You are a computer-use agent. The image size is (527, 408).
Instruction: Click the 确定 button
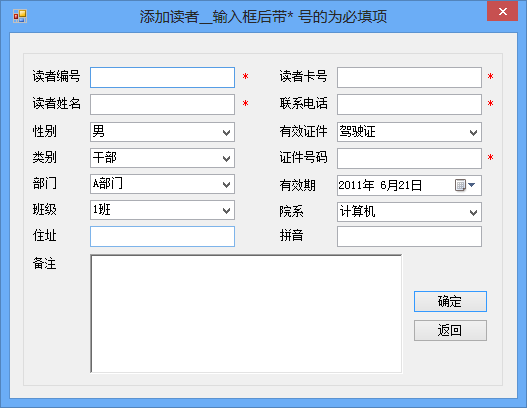click(450, 301)
